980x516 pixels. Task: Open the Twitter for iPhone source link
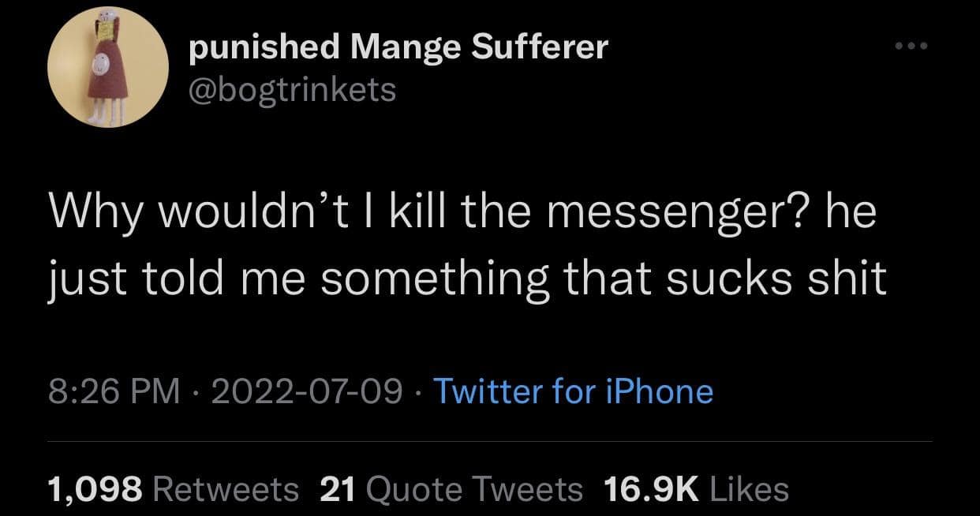click(x=573, y=391)
